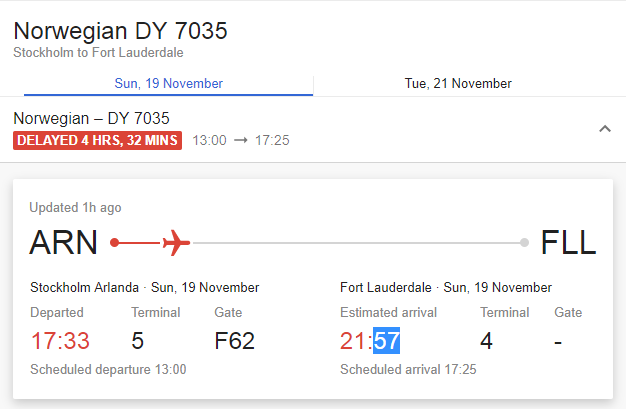Image resolution: width=626 pixels, height=409 pixels.
Task: Click the F62 departure gate value
Action: pos(235,341)
